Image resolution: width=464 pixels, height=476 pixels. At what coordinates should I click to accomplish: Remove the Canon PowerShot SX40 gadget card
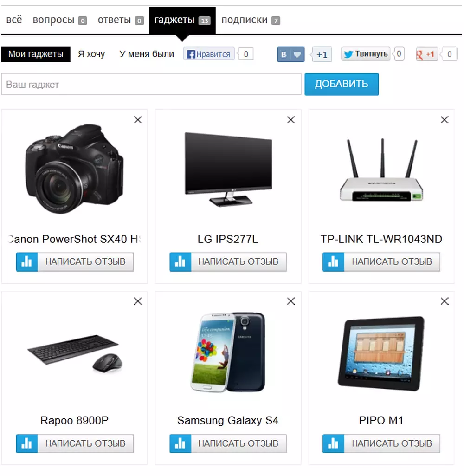[x=137, y=120]
